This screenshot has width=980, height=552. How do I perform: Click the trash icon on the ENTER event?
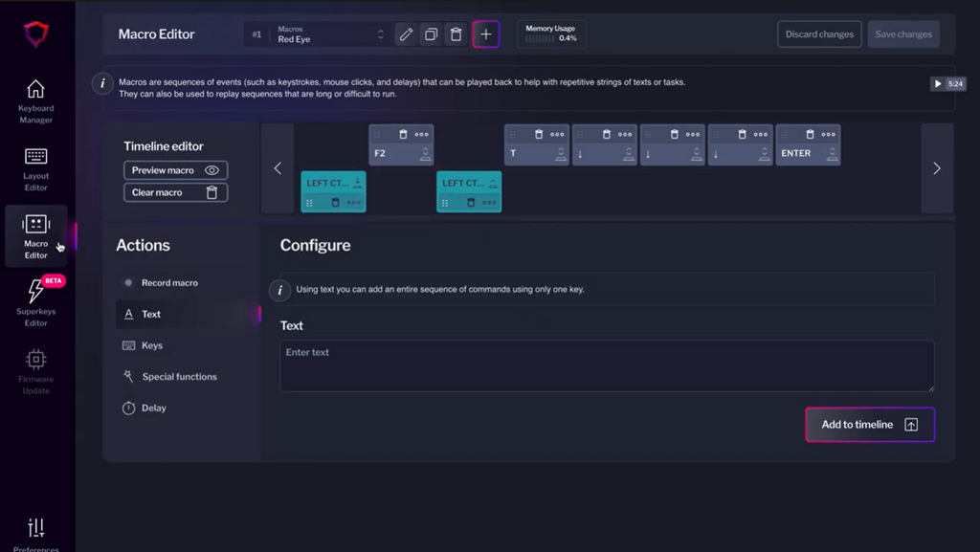(x=810, y=135)
